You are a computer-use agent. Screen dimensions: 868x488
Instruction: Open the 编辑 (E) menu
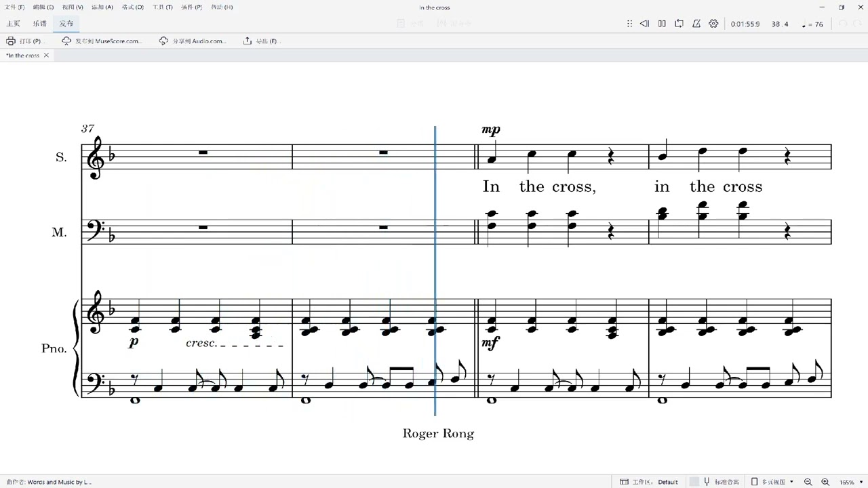click(x=43, y=7)
